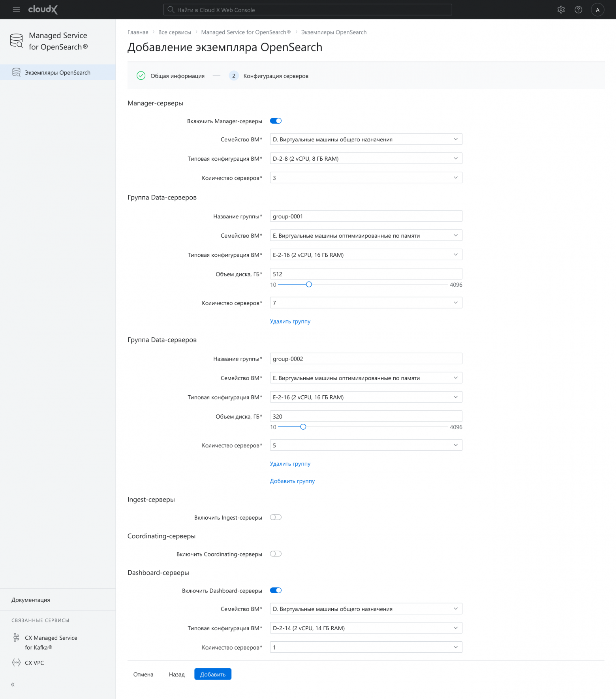The image size is (616, 699).
Task: Click the Отмена button
Action: pyautogui.click(x=143, y=674)
